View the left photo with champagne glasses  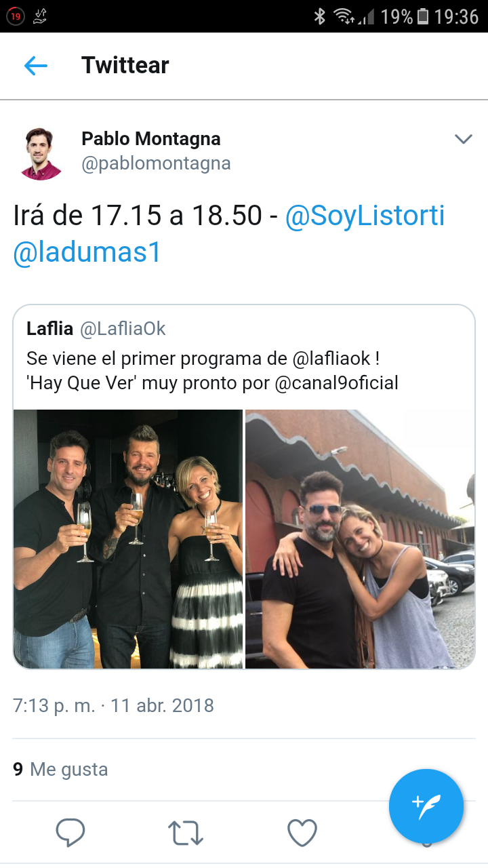pos(128,539)
